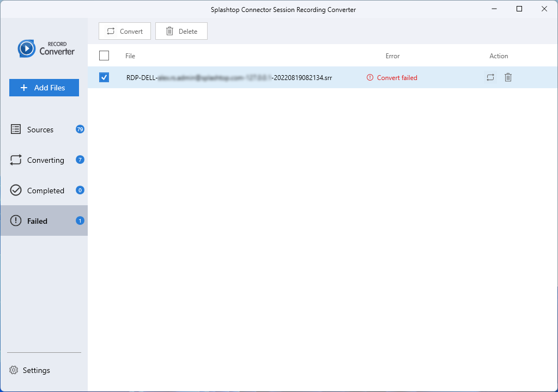This screenshot has height=392, width=558.
Task: Open Settings at sidebar bottom
Action: pyautogui.click(x=30, y=370)
